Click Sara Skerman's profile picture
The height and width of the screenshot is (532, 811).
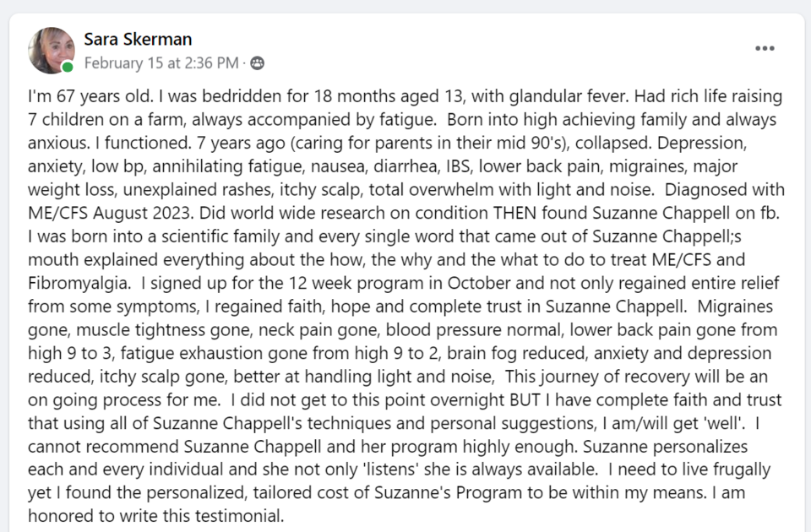[52, 50]
